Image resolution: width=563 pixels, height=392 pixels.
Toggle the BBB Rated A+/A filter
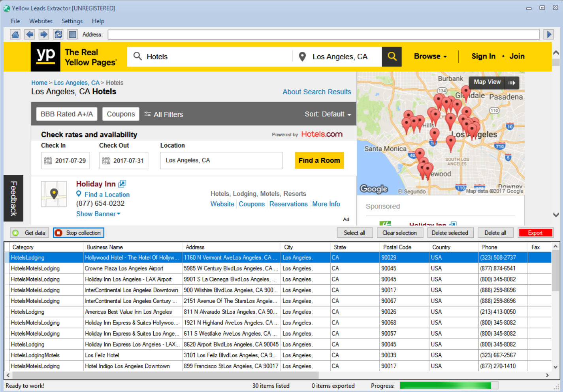point(66,114)
